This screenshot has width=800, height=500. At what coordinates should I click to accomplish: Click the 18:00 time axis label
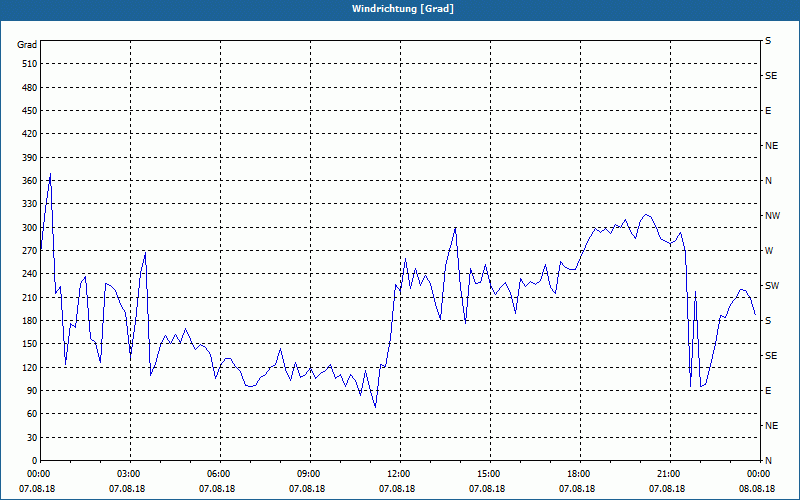tap(577, 474)
